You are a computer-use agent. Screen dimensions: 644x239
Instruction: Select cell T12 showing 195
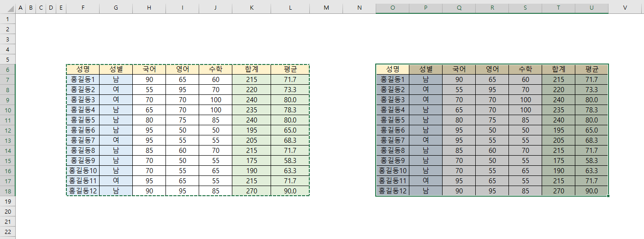pyautogui.click(x=558, y=130)
